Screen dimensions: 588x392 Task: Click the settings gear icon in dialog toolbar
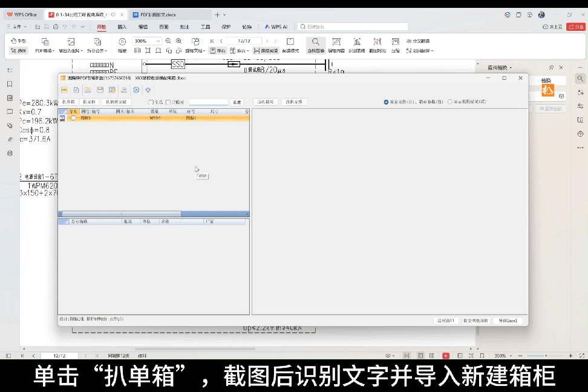tap(136, 90)
